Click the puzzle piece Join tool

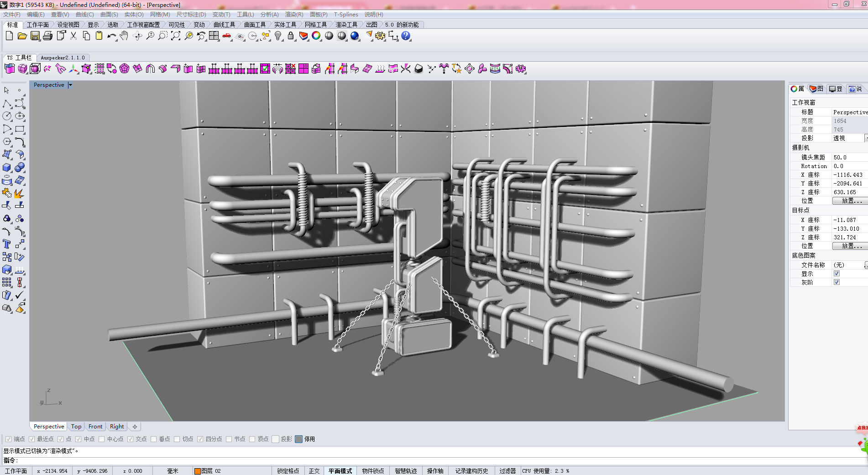(7, 193)
